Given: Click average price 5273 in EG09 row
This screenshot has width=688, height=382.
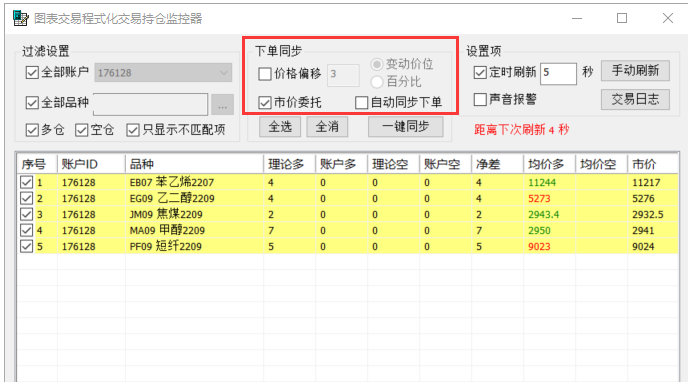Looking at the screenshot, I should [x=549, y=198].
